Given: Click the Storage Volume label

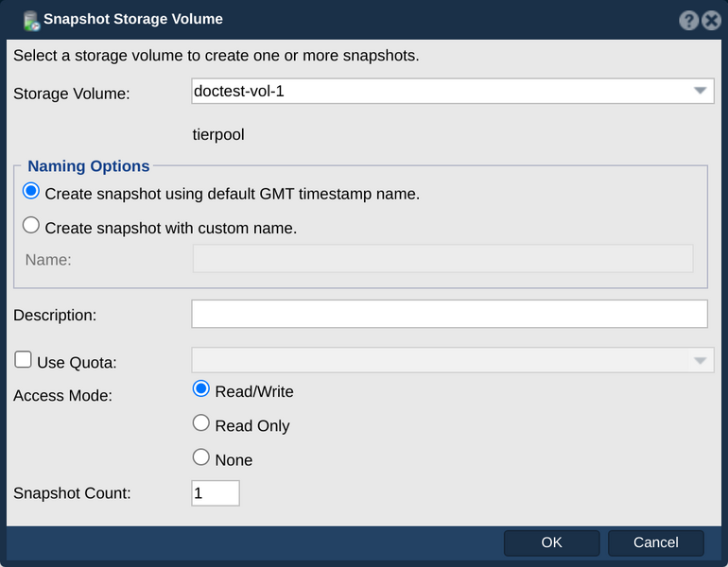Looking at the screenshot, I should pos(72,94).
